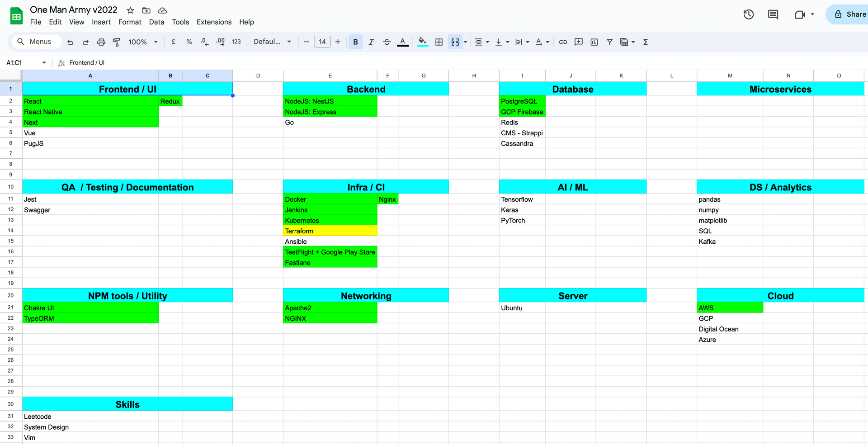Select the Terraform yellow cell
Screen dimensions: 868x445
tap(330, 231)
